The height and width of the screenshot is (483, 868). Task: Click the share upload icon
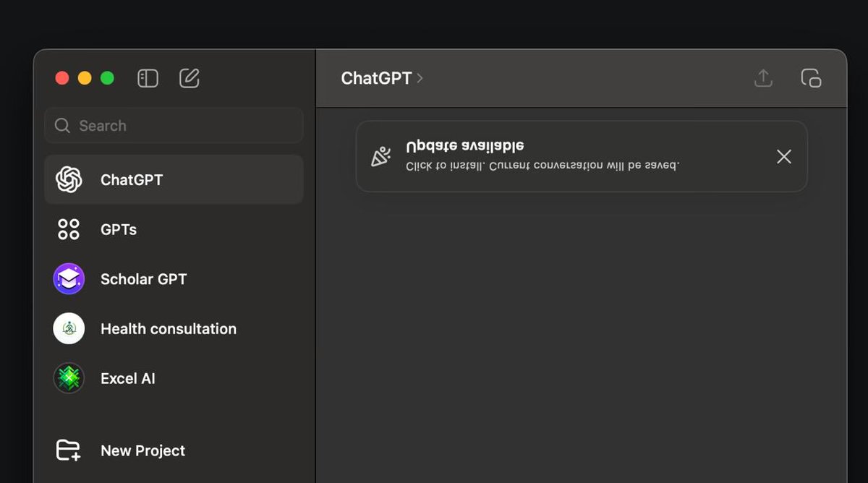[763, 78]
